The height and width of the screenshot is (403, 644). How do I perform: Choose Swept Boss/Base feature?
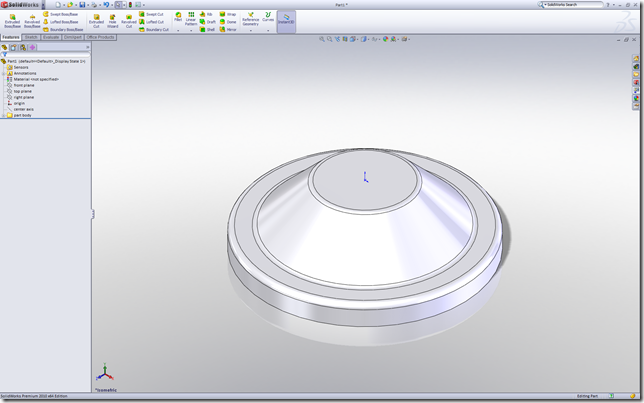pos(60,14)
